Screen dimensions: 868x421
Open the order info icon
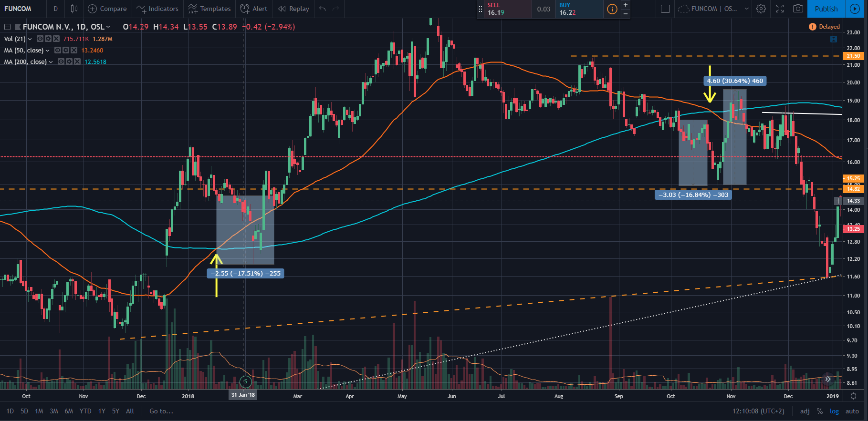612,9
